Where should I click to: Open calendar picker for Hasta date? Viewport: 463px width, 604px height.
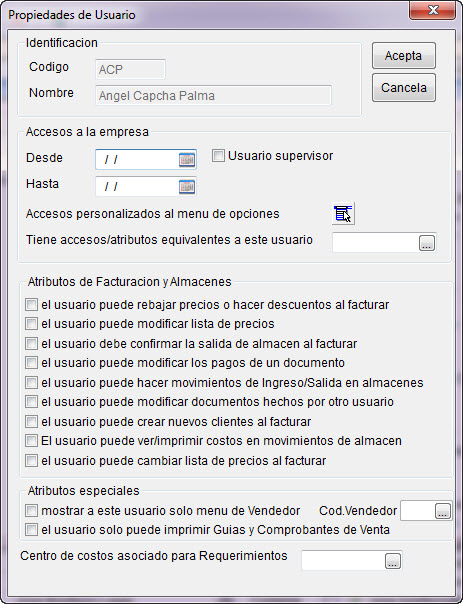pos(187,187)
